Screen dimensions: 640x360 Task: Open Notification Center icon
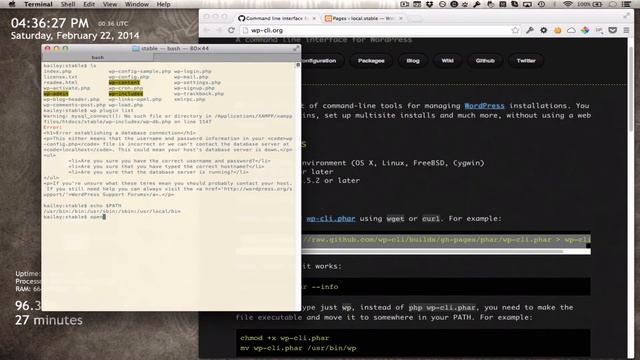(x=627, y=4)
